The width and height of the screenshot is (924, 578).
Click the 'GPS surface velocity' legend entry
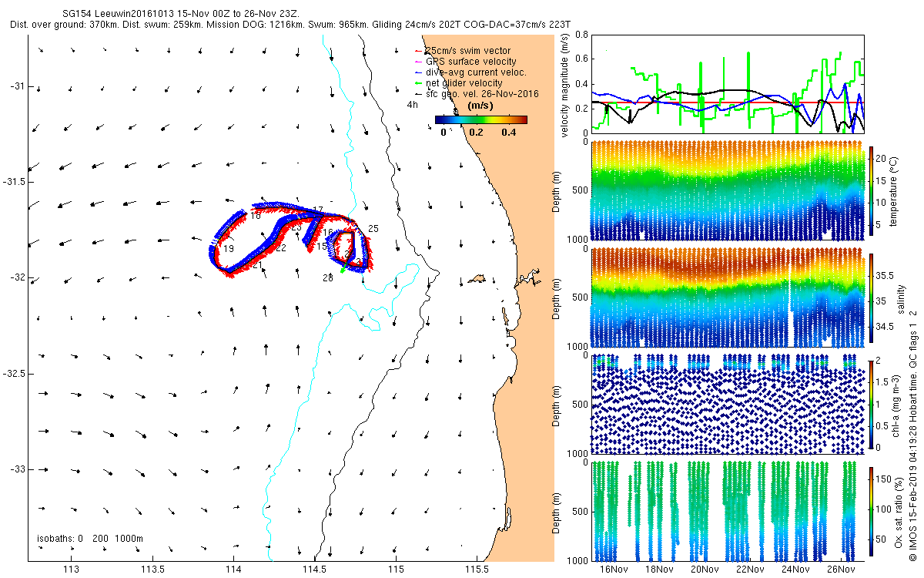(x=465, y=62)
